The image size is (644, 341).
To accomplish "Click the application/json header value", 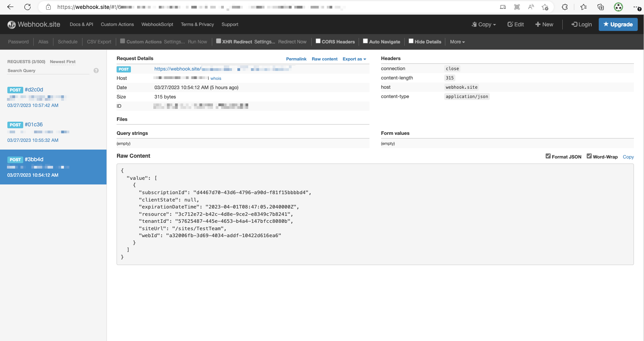I will point(467,96).
